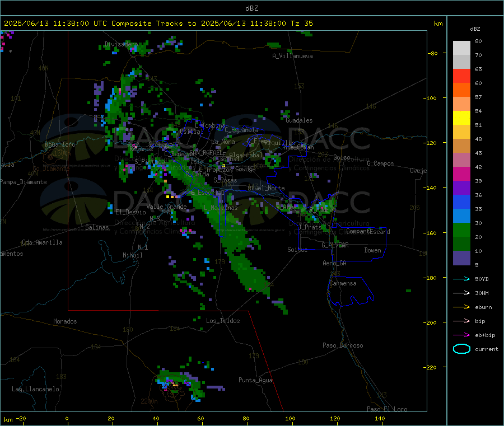Click the 'km' label at bottom left
The height and width of the screenshot is (426, 504).
[8, 420]
